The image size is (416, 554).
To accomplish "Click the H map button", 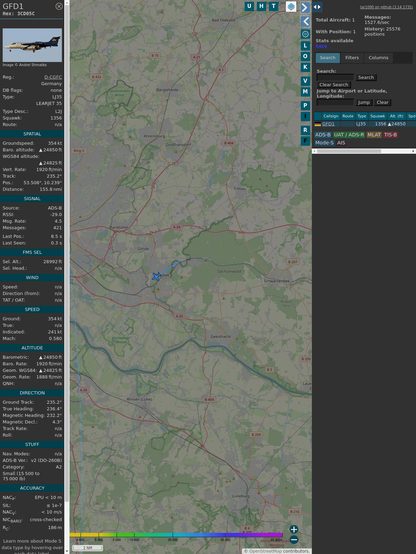I will pyautogui.click(x=261, y=6).
